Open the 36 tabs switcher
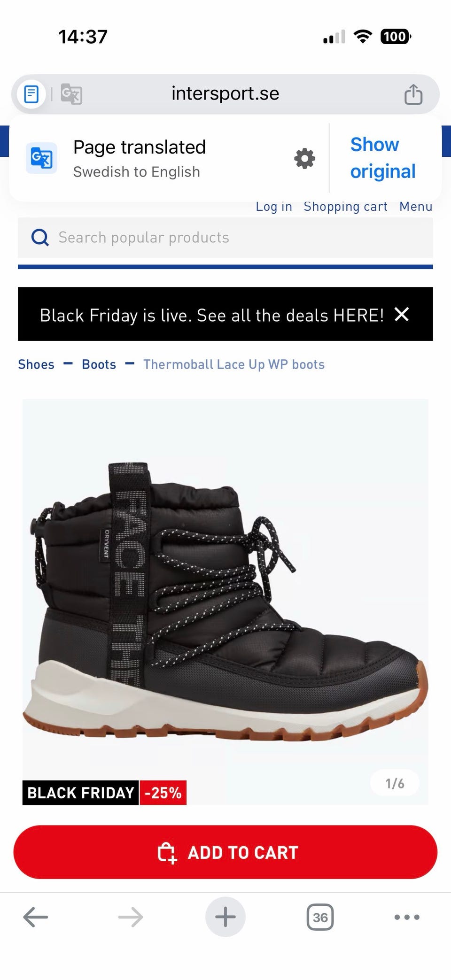Viewport: 451px width, 980px height. tap(320, 917)
